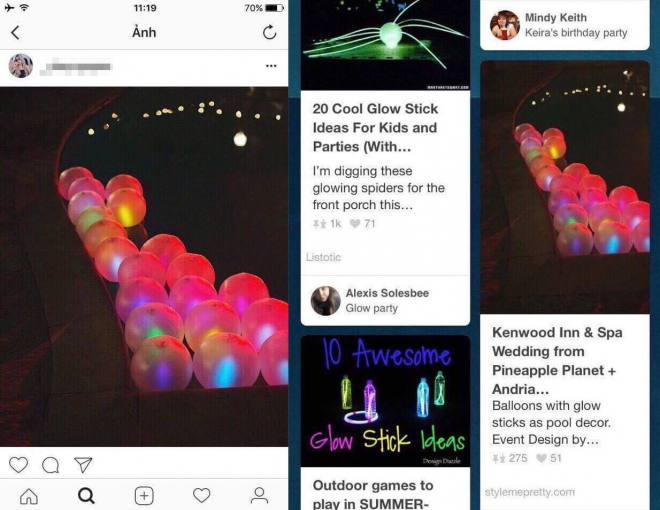Open 10 Awesome Glow Stick Ideas image
Viewport: 660px width, 510px height.
click(385, 401)
